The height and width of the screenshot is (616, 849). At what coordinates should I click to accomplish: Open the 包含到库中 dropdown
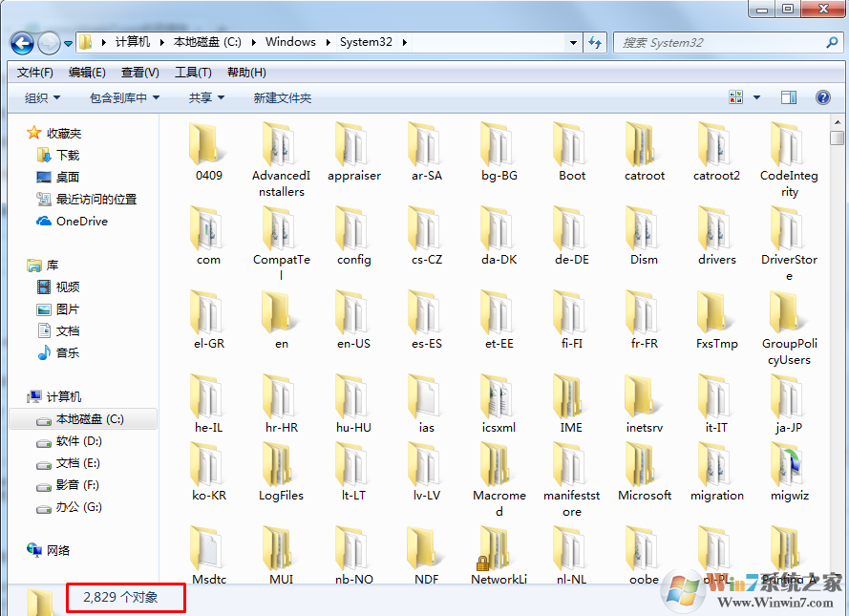tap(124, 98)
